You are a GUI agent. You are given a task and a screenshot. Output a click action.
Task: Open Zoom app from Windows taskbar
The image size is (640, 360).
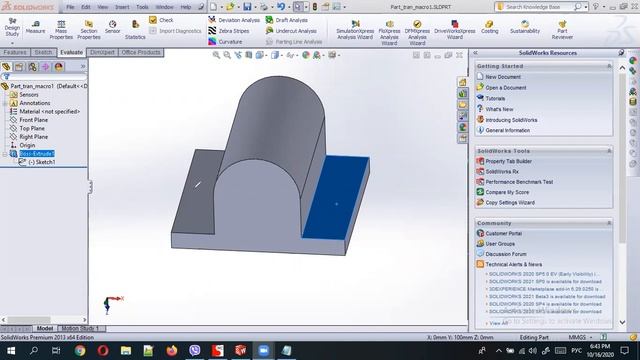(264, 350)
